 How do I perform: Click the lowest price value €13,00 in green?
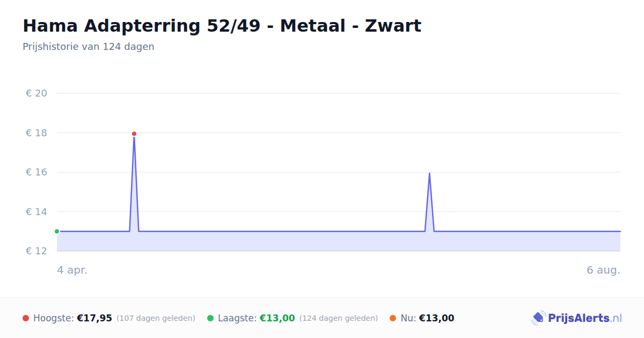point(277,318)
